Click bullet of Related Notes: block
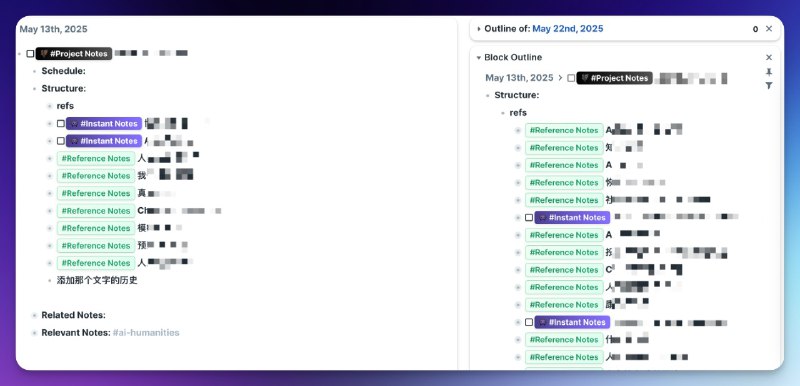 34,316
